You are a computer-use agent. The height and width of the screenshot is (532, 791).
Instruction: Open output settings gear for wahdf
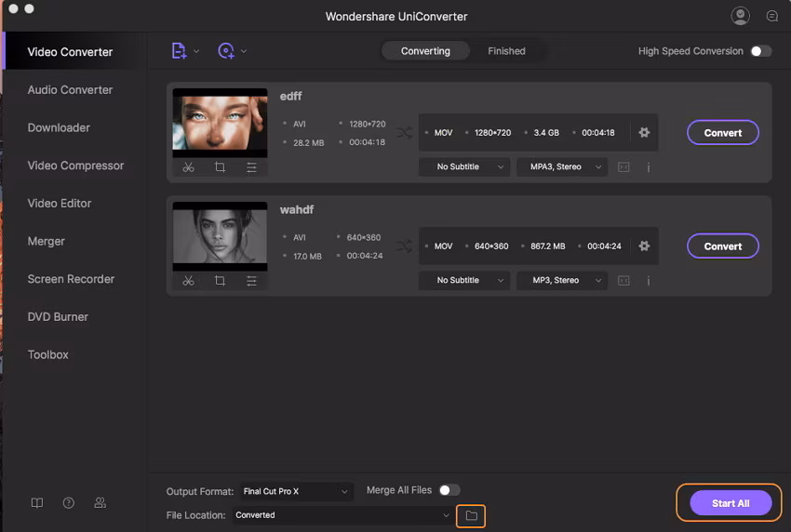click(x=644, y=246)
